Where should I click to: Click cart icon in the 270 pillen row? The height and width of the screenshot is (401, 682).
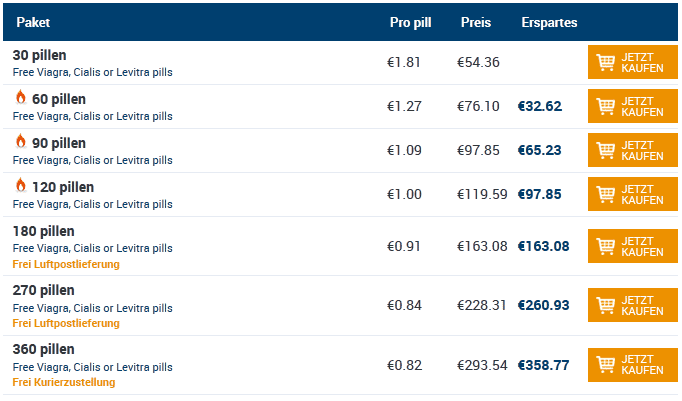pyautogui.click(x=605, y=304)
